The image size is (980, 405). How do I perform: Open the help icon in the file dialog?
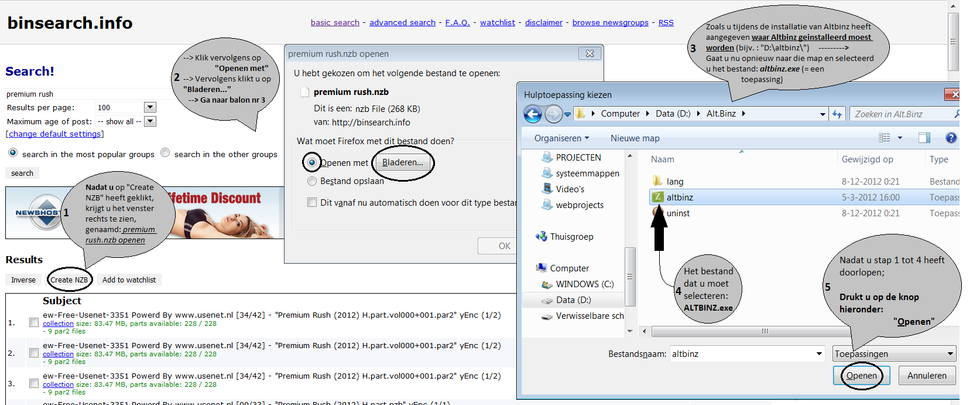point(951,138)
